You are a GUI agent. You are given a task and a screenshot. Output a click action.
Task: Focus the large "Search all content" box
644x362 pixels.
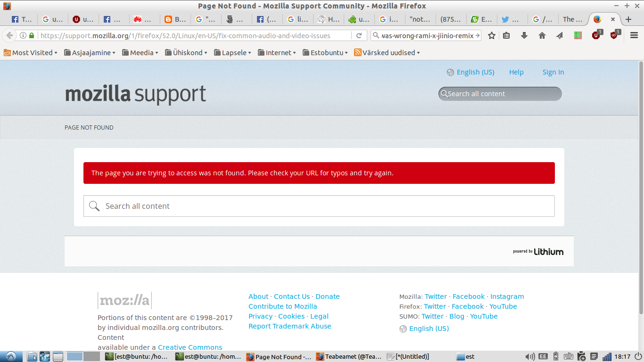[319, 206]
